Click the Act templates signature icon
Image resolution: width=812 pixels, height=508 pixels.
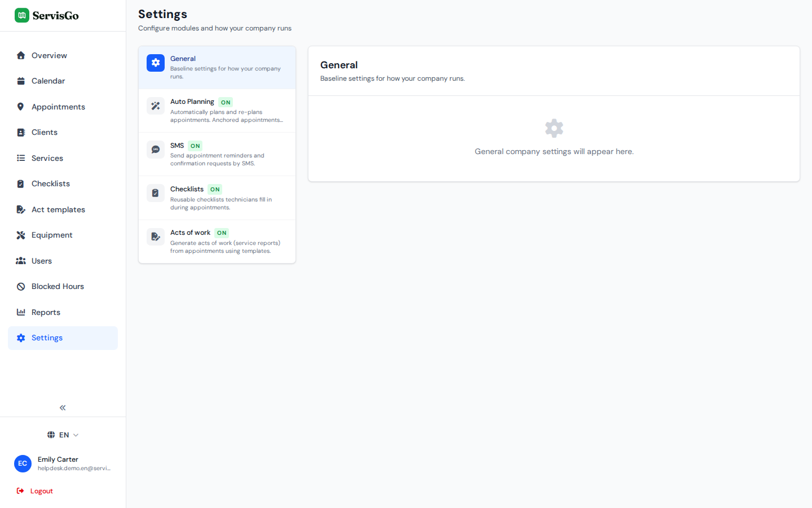coord(21,209)
